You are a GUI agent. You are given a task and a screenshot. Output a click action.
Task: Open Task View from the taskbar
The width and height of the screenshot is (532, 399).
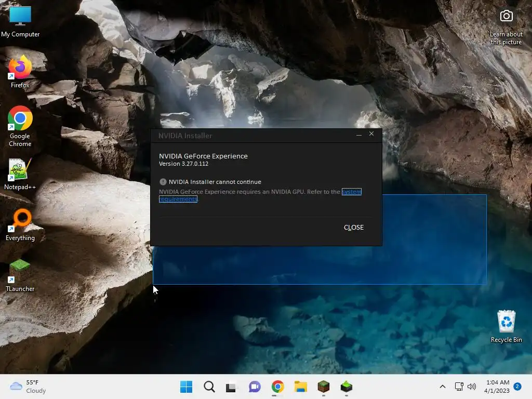(232, 387)
